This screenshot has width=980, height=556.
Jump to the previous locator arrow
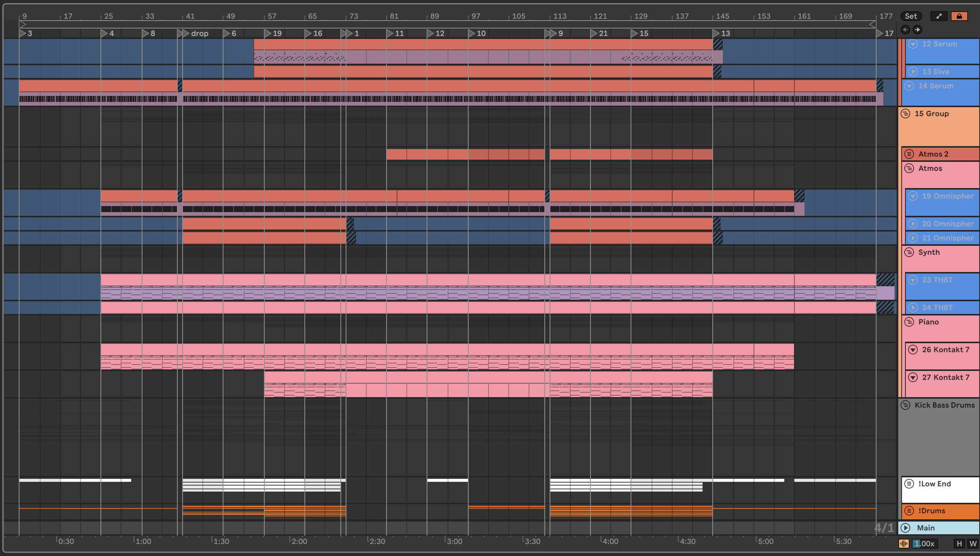pyautogui.click(x=905, y=29)
